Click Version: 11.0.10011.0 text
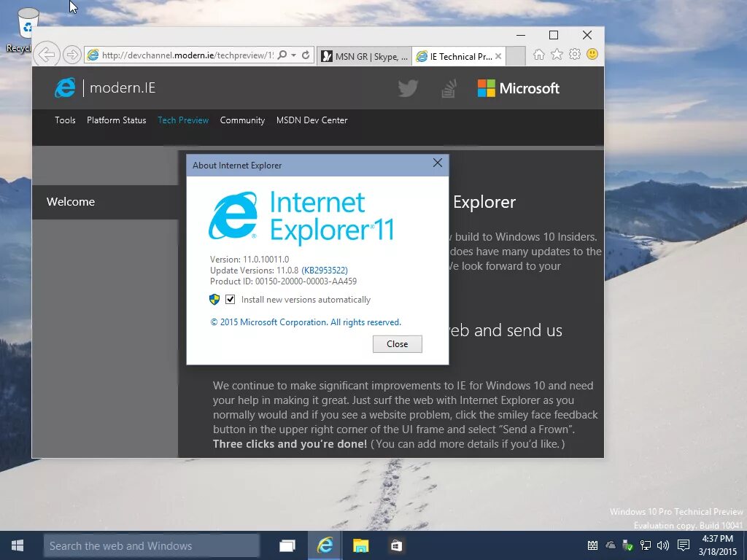The width and height of the screenshot is (747, 560). pos(249,259)
